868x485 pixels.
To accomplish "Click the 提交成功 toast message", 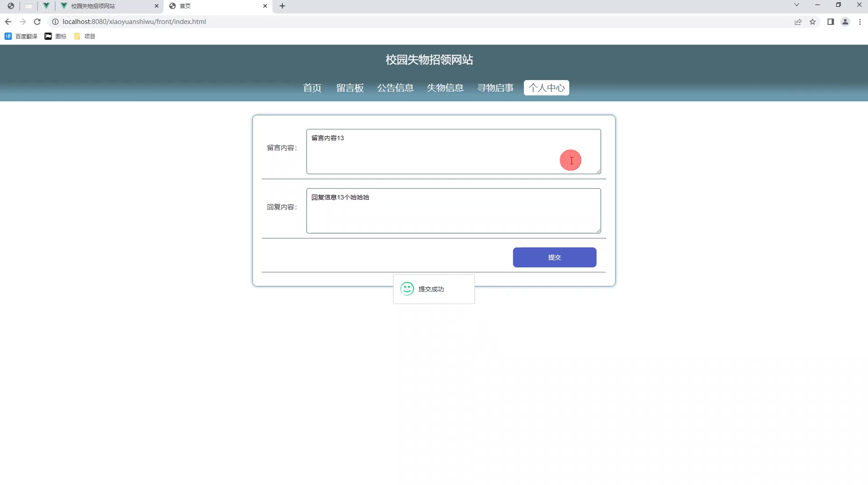I will [434, 289].
